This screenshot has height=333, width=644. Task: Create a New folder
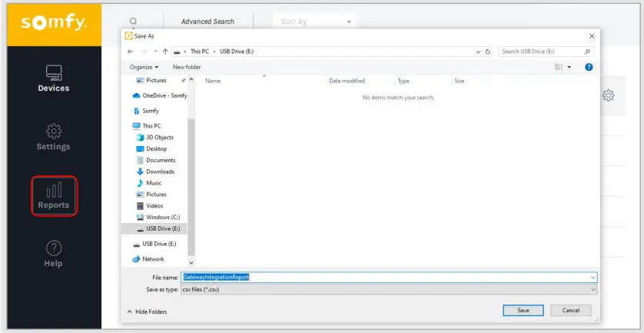pos(187,67)
